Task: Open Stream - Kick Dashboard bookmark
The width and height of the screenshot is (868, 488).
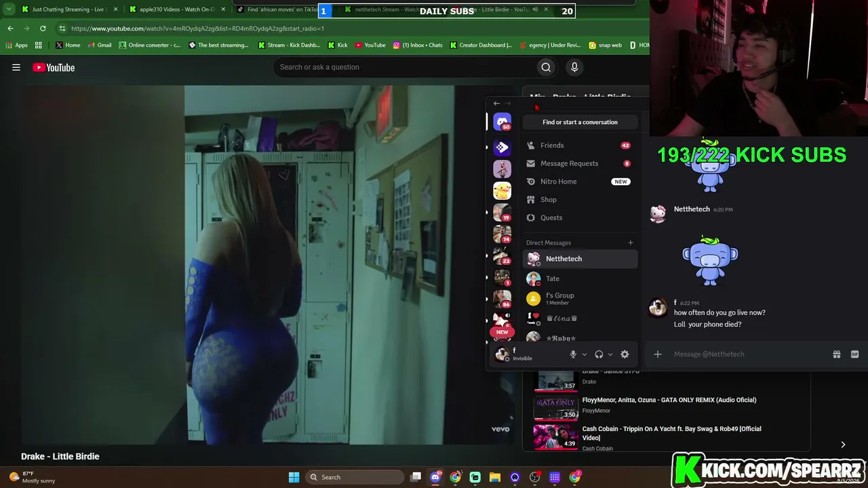Action: tap(289, 45)
